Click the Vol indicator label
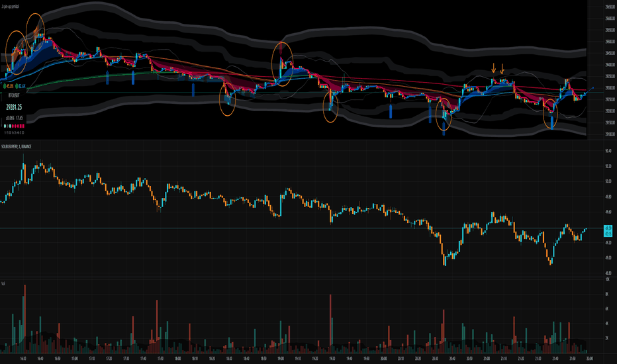The image size is (617, 364). (3, 283)
